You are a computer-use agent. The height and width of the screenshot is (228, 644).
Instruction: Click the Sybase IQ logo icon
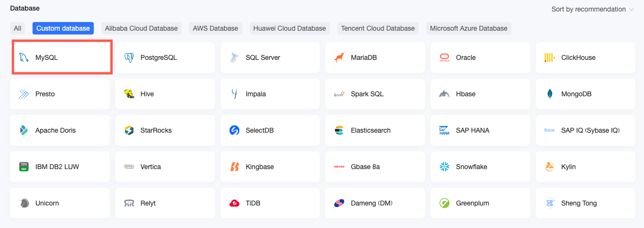click(550, 130)
